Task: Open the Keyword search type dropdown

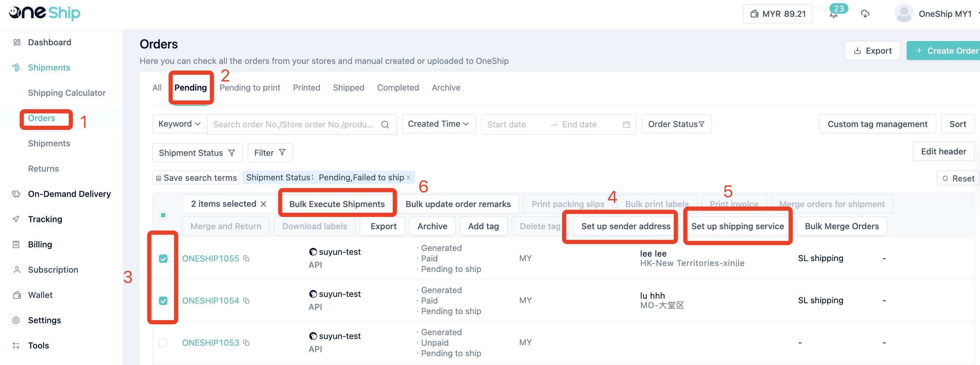Action: pos(180,124)
